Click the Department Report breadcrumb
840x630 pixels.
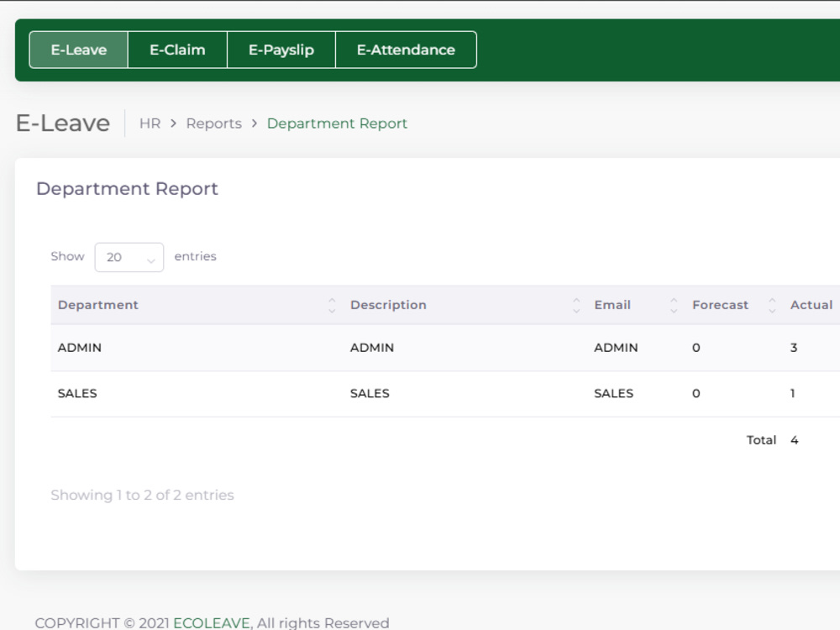point(337,123)
